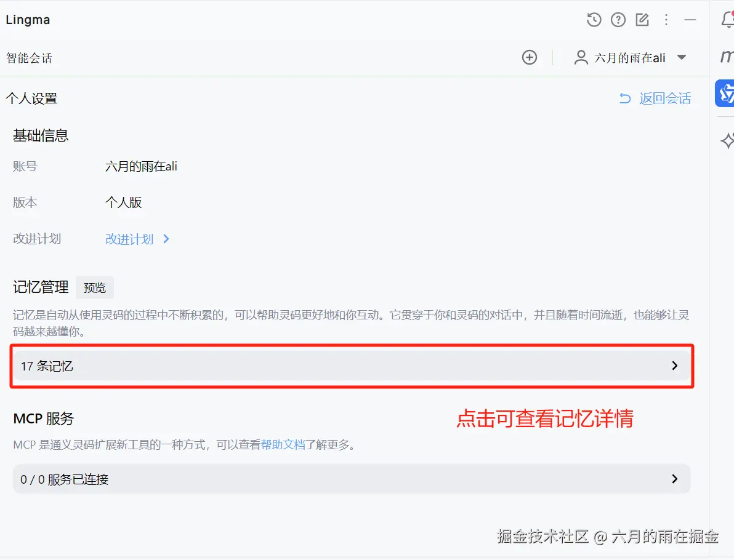Viewport: 734px width, 560px height.
Task: Click the 版本 field label
Action: pos(25,202)
